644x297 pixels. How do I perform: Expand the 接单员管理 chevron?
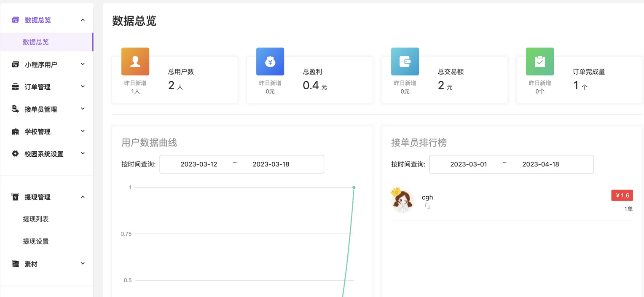83,109
